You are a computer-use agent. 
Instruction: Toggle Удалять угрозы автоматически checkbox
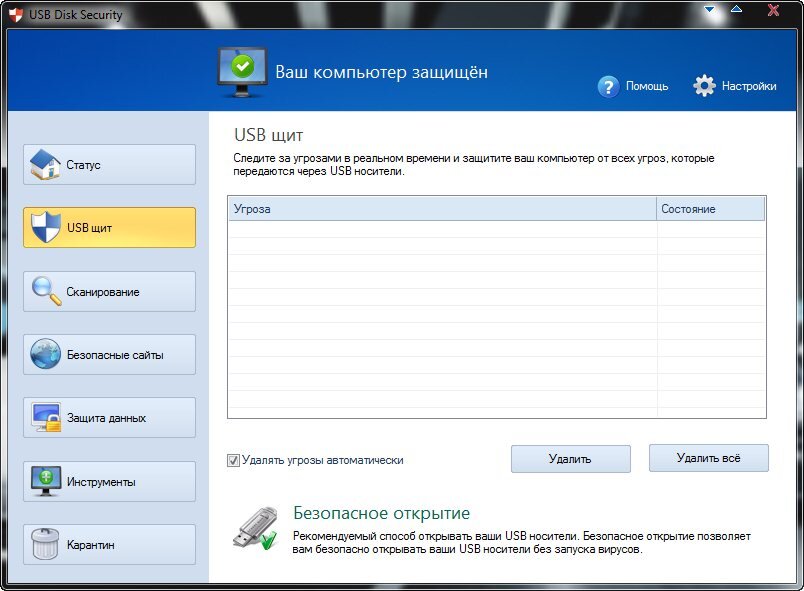[233, 460]
